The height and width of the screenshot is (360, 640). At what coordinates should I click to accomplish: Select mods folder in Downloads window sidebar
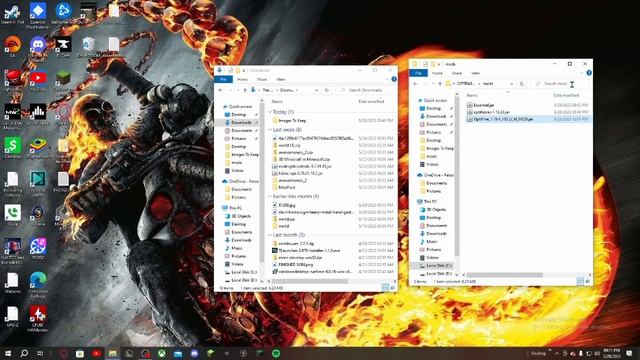click(x=237, y=162)
